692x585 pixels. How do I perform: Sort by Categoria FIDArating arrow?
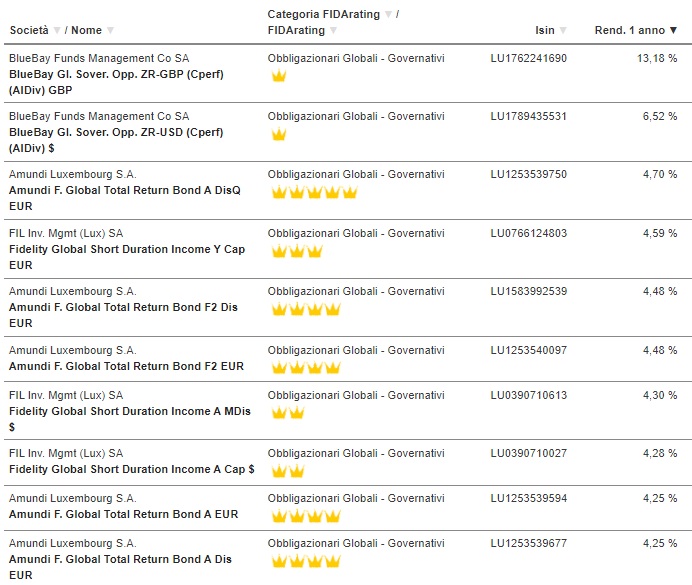(x=388, y=15)
